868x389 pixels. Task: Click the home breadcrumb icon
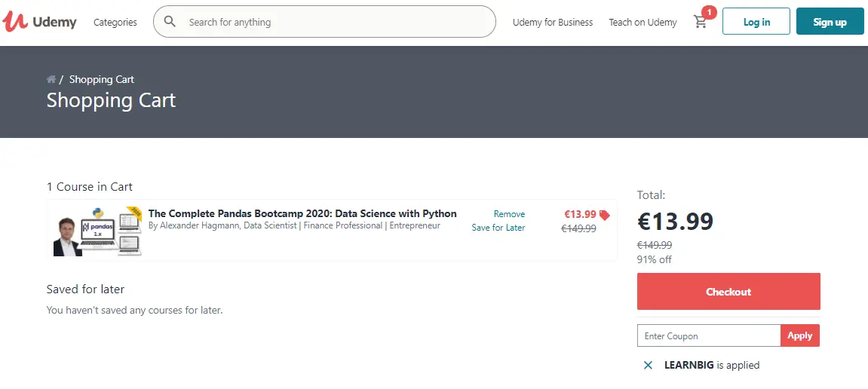click(51, 79)
